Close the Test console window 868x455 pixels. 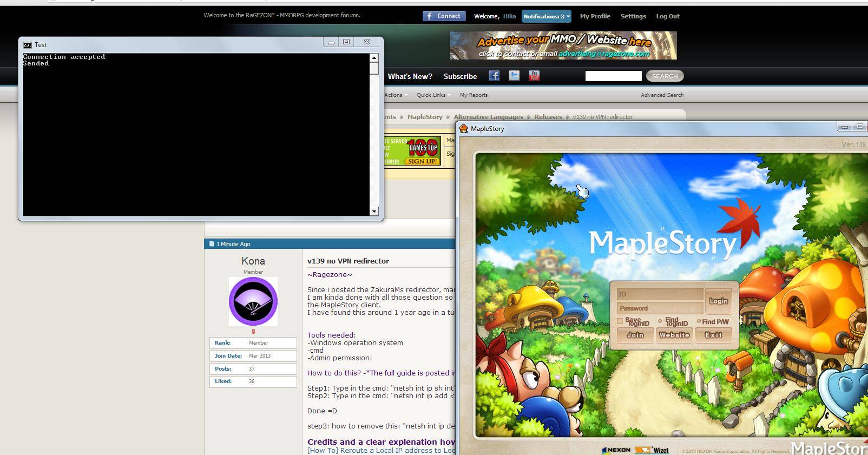pyautogui.click(x=366, y=42)
